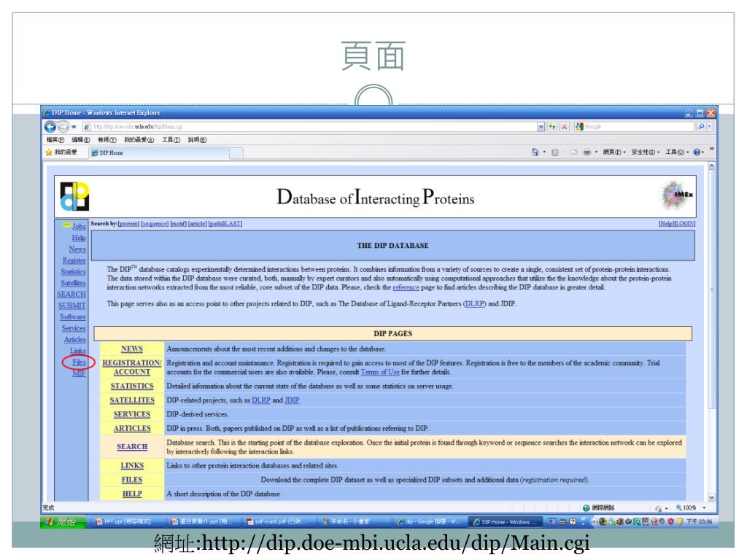Open the 工具(T) menu in menu bar

[171, 140]
